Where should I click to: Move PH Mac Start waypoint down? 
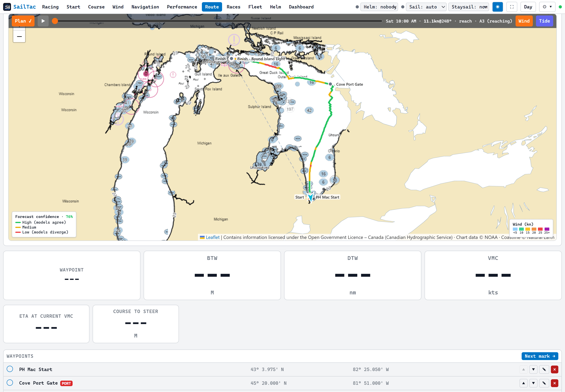pyautogui.click(x=533, y=369)
